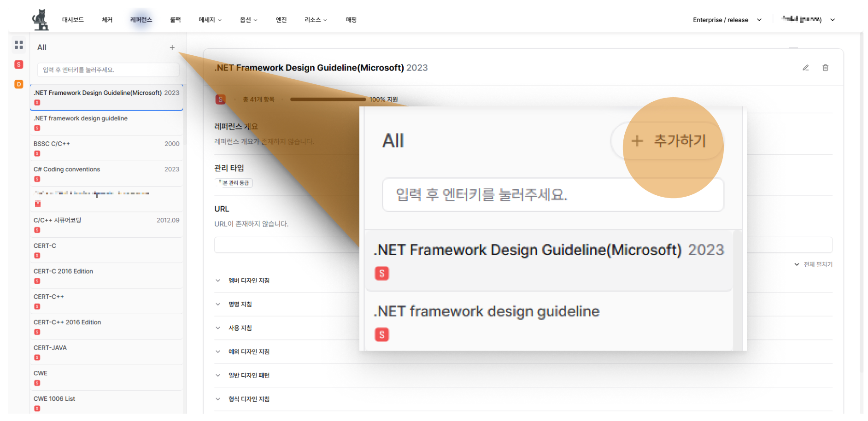Expand the 멤버 디자인 지침 section

243,281
